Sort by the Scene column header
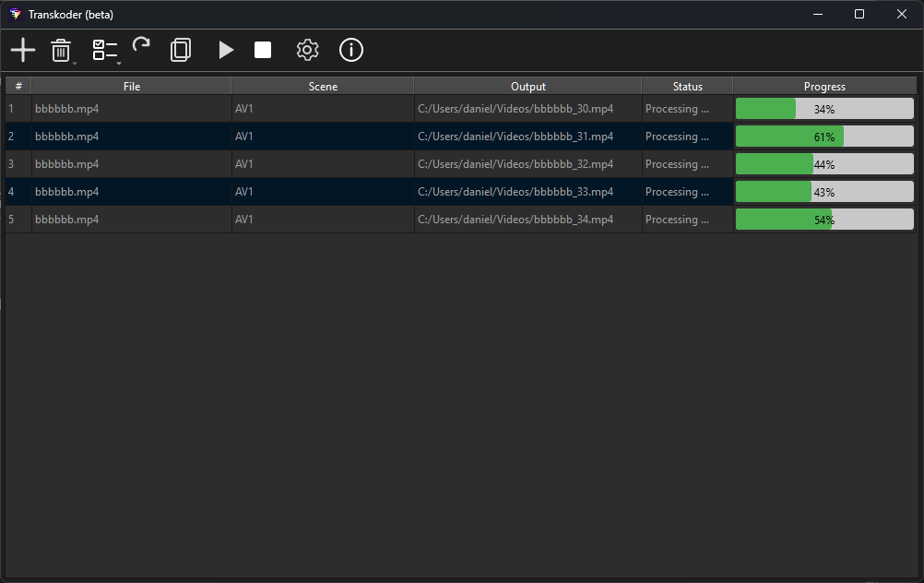 coord(323,86)
